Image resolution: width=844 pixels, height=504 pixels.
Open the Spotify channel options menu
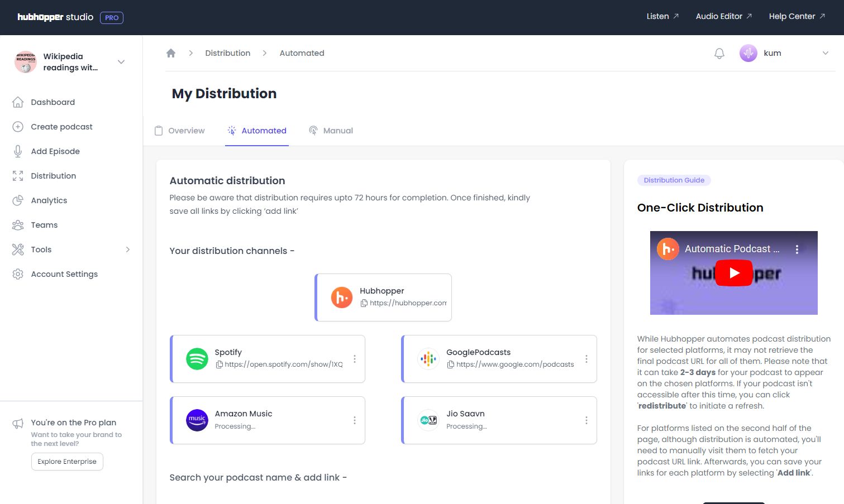pyautogui.click(x=355, y=359)
